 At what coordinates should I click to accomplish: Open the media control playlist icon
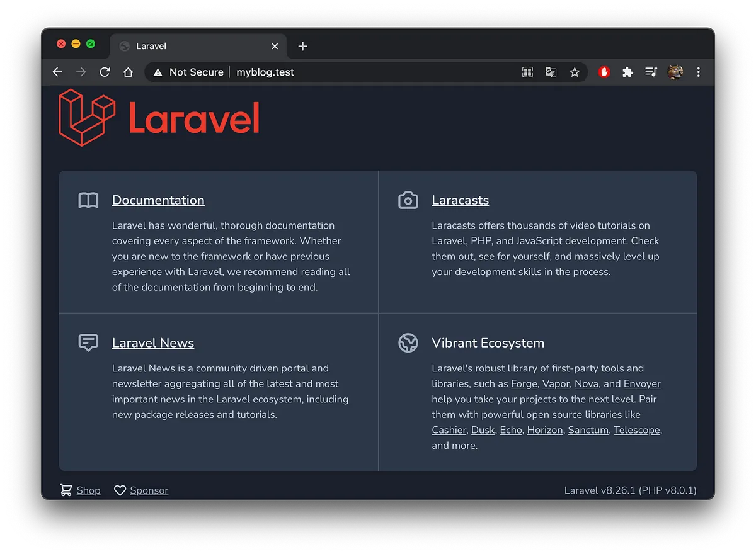tap(651, 72)
